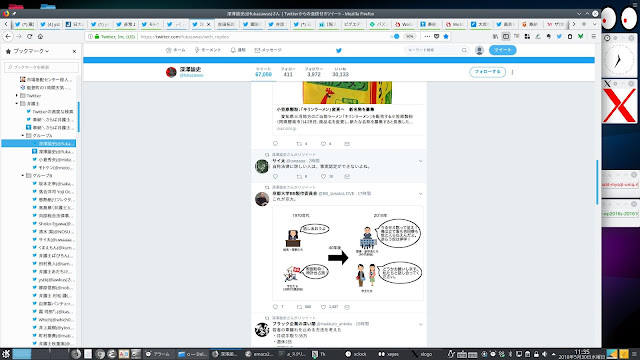Screen dimensions: 640x360
Task: Switch to xclock entry in taskbar
Action: pyautogui.click(x=356, y=354)
